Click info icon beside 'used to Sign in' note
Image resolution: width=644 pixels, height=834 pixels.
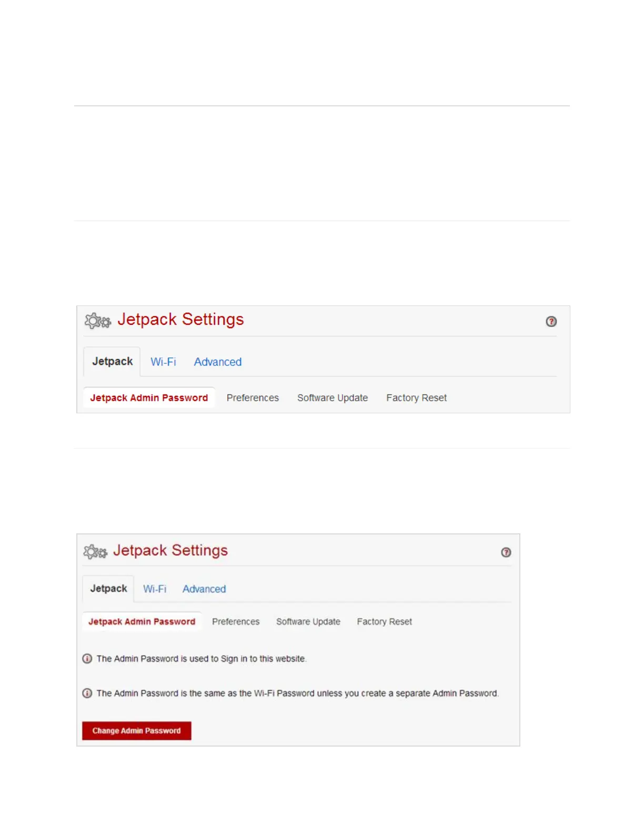coord(87,659)
